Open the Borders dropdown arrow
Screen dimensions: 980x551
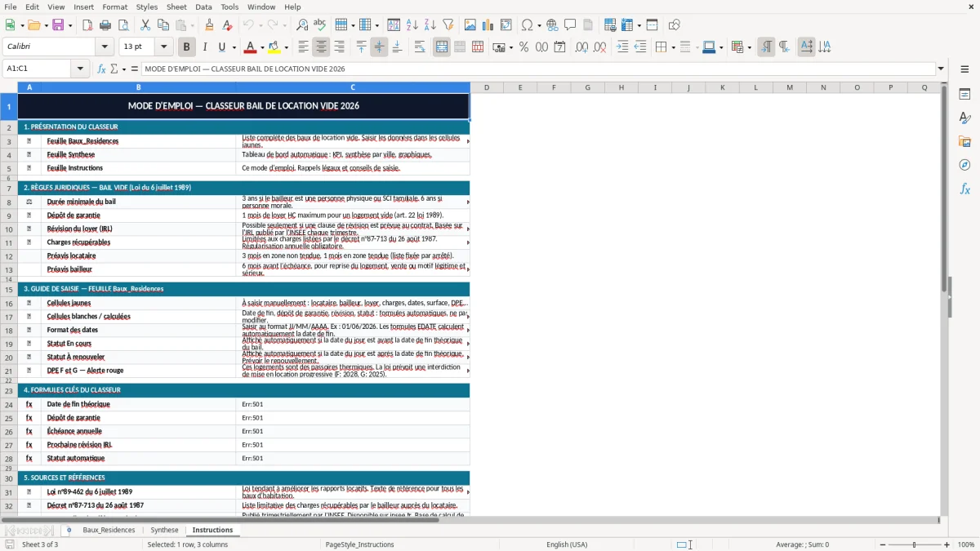(x=672, y=47)
